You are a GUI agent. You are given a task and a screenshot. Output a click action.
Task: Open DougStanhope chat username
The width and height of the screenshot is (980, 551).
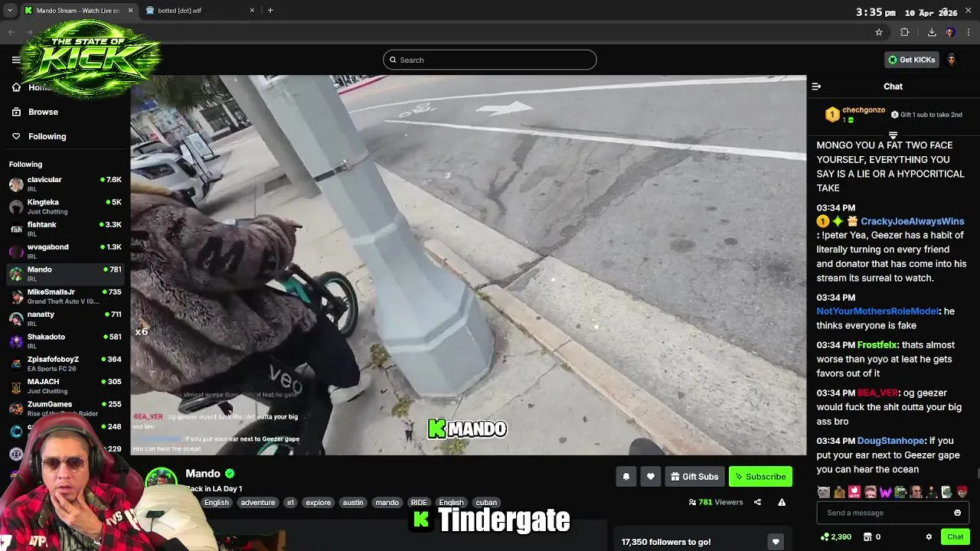(892, 441)
